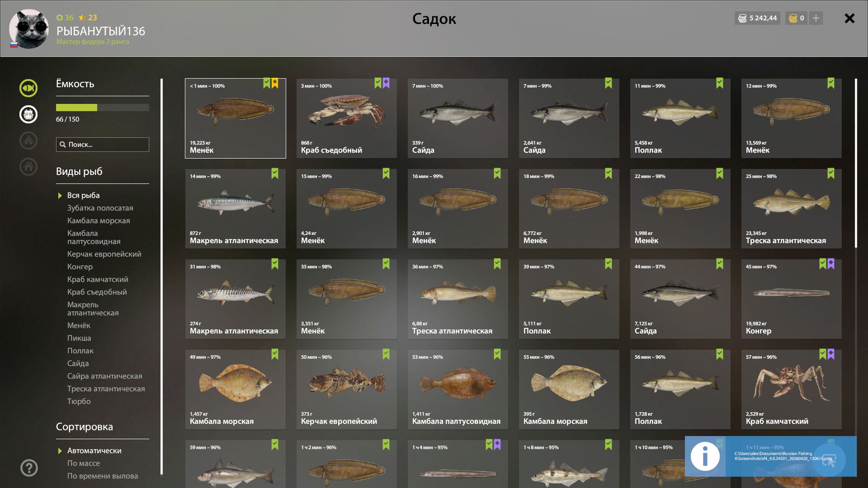Click the capacity progress bar 66/150
Image resolution: width=868 pixels, height=488 pixels.
(x=102, y=108)
